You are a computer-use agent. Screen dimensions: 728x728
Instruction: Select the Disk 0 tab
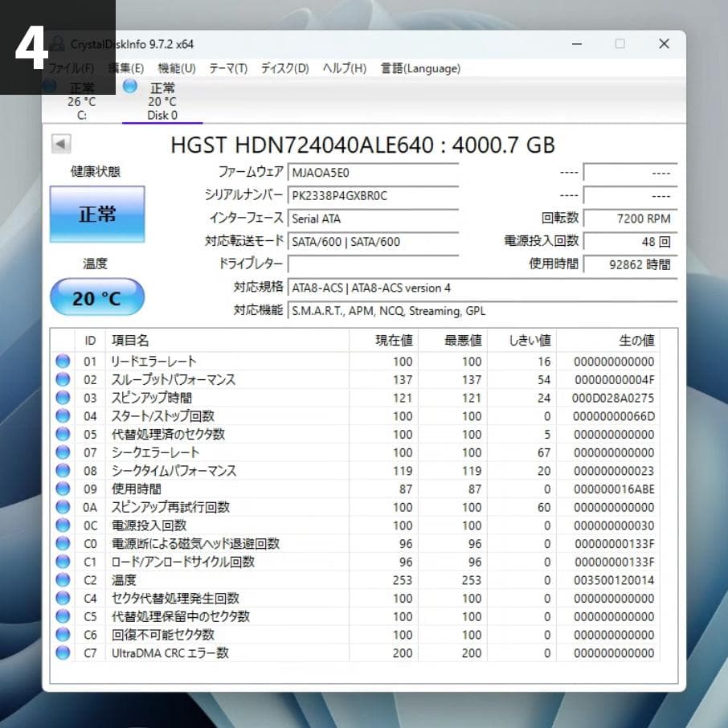(161, 102)
